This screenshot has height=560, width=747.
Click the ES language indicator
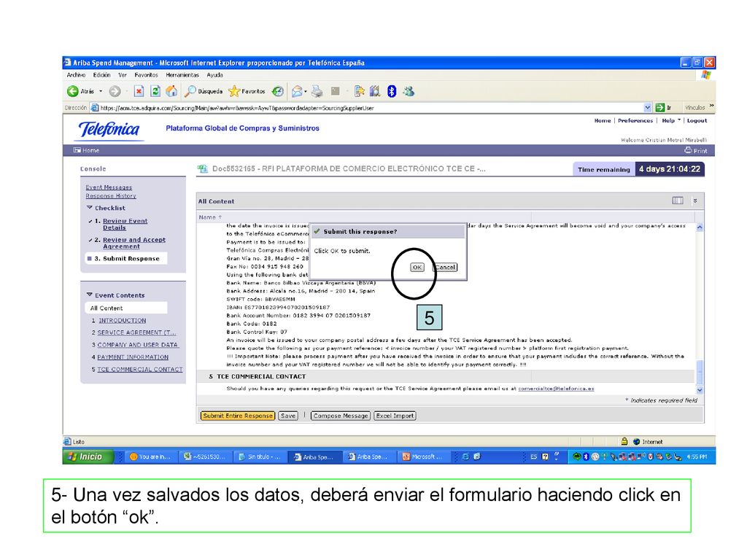[533, 456]
